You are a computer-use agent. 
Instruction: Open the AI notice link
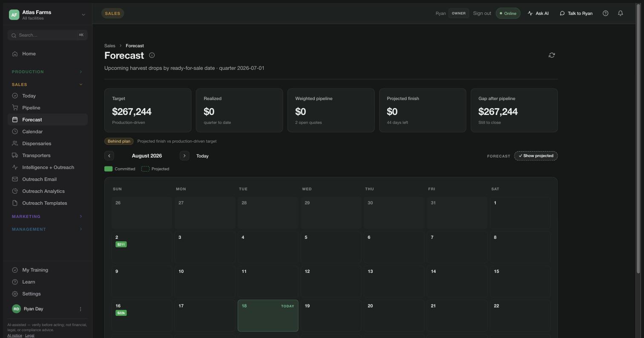click(x=14, y=335)
